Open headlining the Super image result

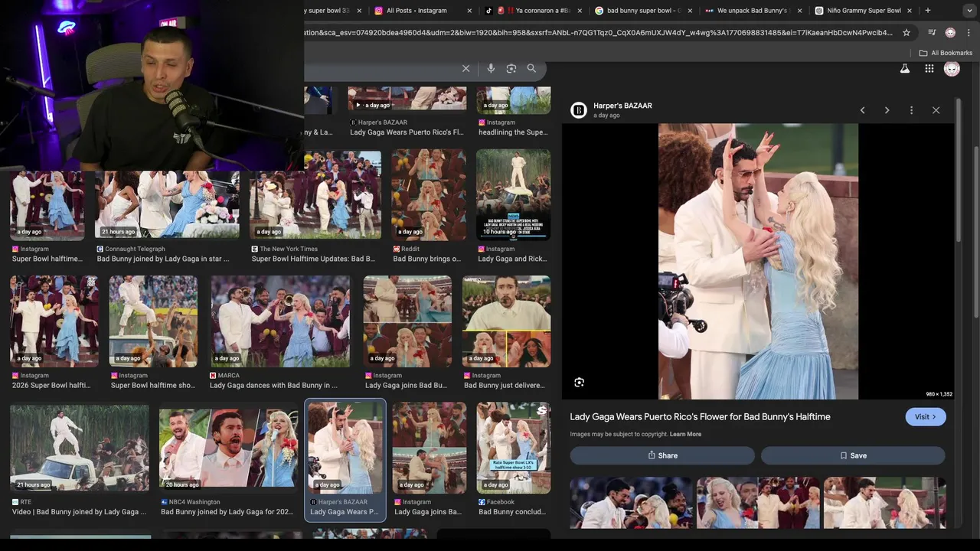pos(513,101)
